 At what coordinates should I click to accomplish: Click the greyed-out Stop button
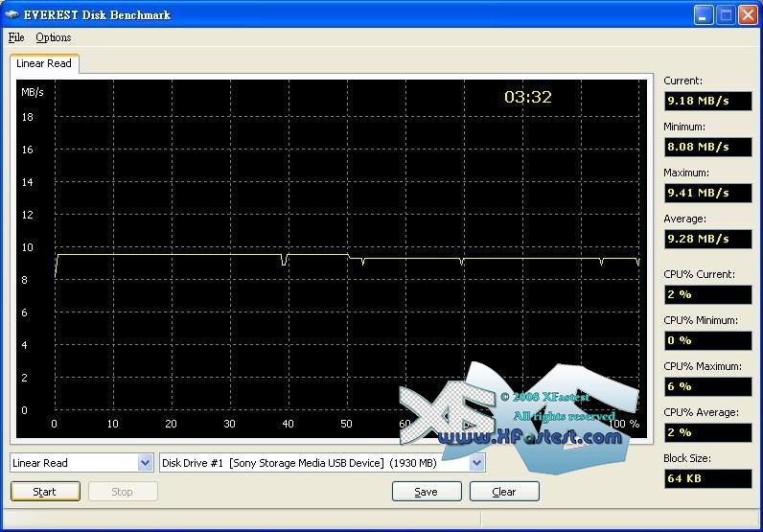tap(123, 492)
